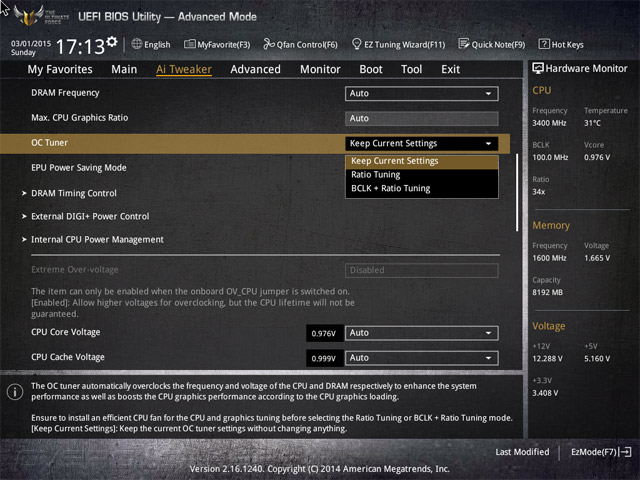Click the settings list vertical scrollbar
This screenshot has height=480, width=640.
pyautogui.click(x=517, y=192)
